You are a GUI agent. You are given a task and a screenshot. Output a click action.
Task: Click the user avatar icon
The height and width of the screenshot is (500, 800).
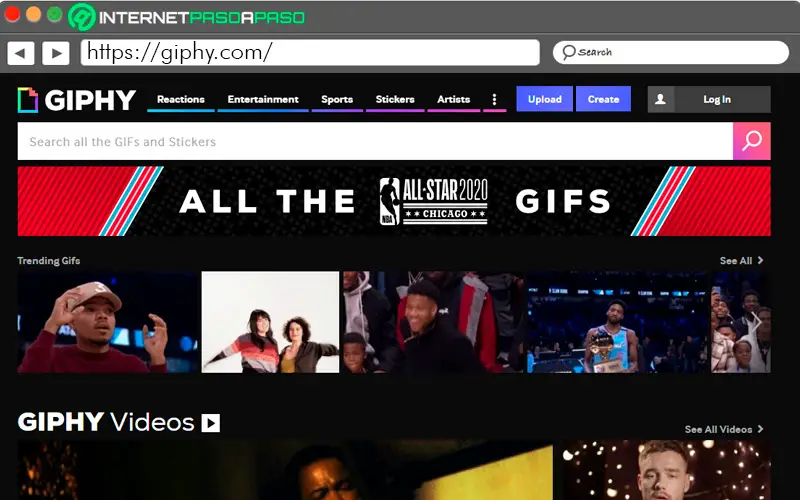[660, 99]
